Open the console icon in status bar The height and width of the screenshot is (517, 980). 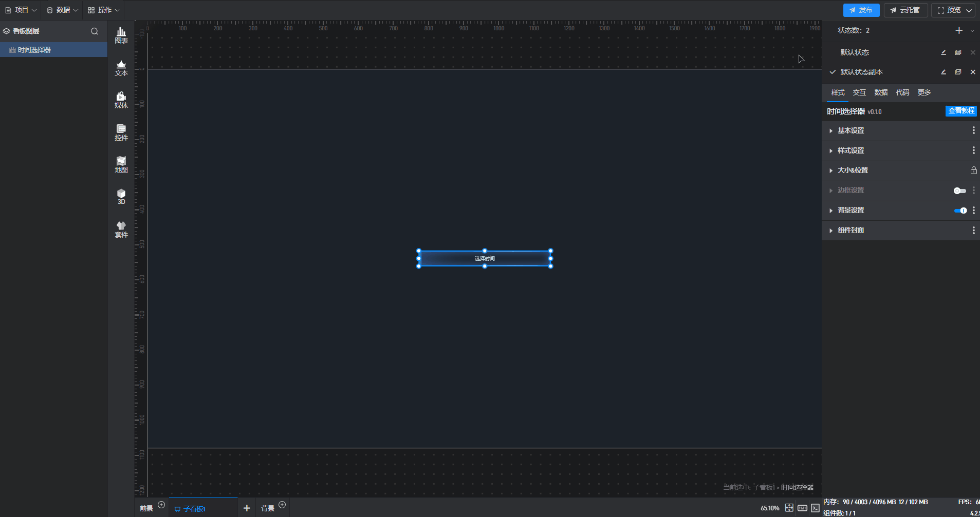pyautogui.click(x=815, y=508)
